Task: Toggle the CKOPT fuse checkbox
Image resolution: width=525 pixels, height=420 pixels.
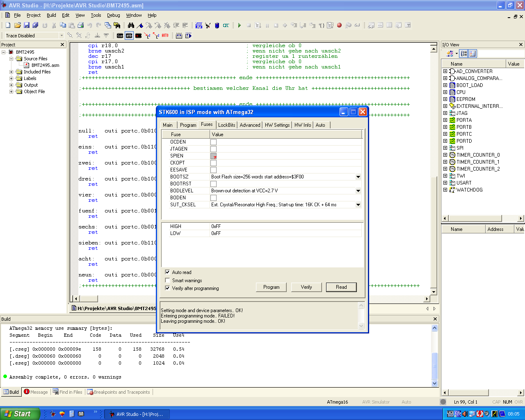Action: [213, 163]
